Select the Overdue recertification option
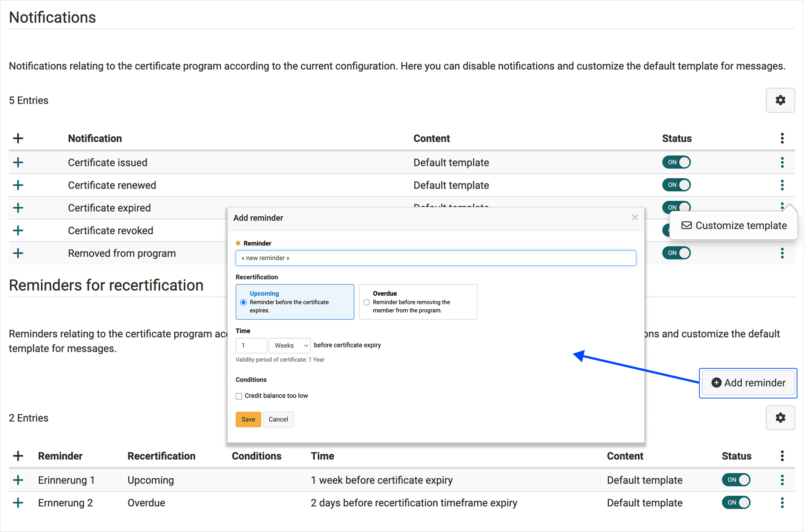The width and height of the screenshot is (804, 532). click(x=366, y=302)
